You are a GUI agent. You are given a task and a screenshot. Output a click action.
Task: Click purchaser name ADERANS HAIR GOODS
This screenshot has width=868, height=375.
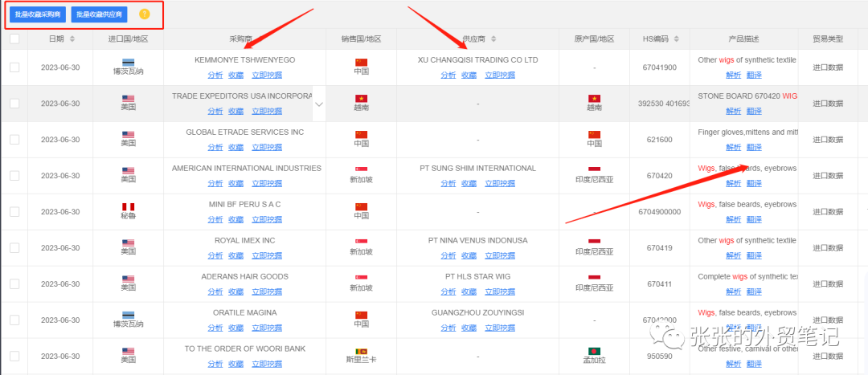point(244,276)
